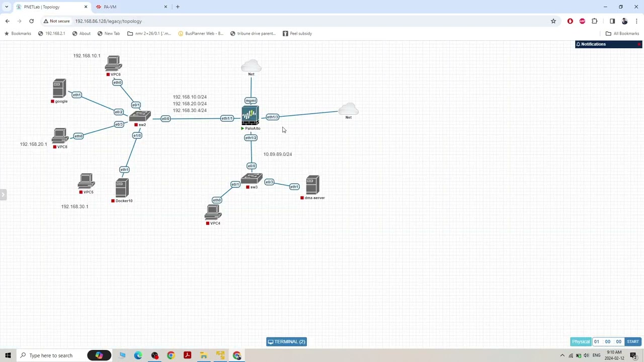Viewport: 644px width, 362px height.
Task: Open the All Bookmarks folder
Action: 622,34
